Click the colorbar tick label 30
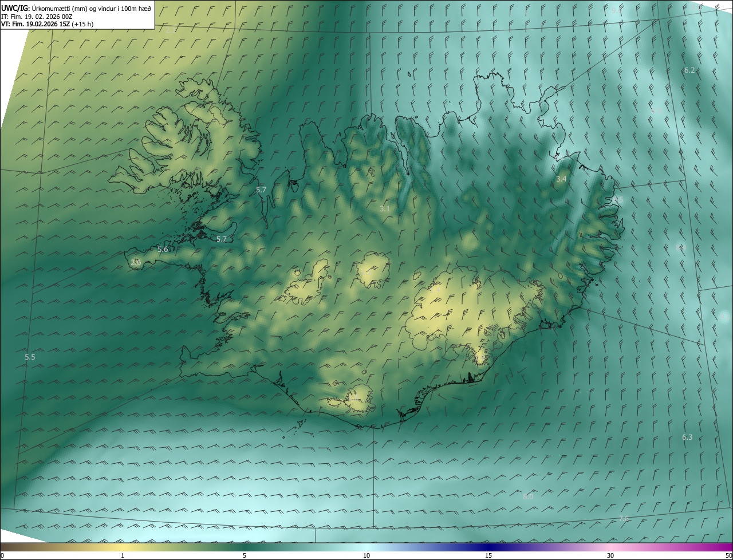 (x=610, y=556)
